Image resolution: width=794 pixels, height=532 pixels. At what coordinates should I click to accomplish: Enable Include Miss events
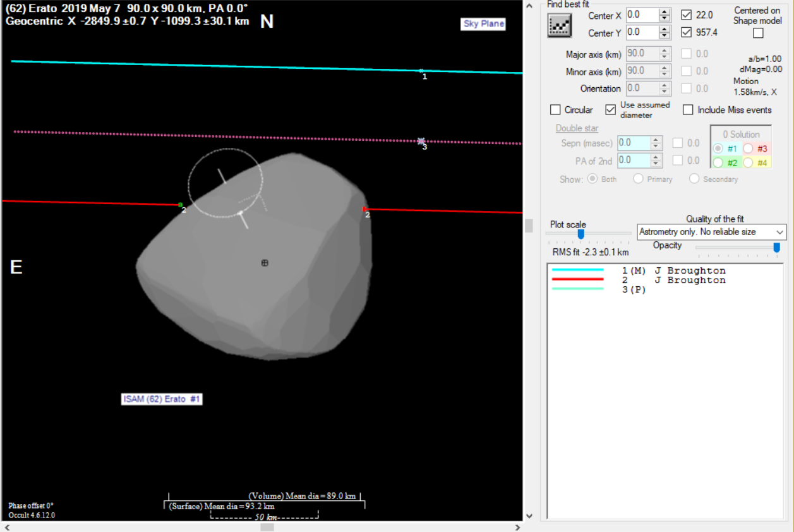(688, 110)
